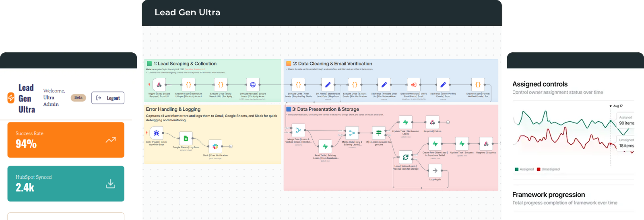Open the Plus Ultra Solution LLC link
The image size is (644, 220).
(195, 69)
